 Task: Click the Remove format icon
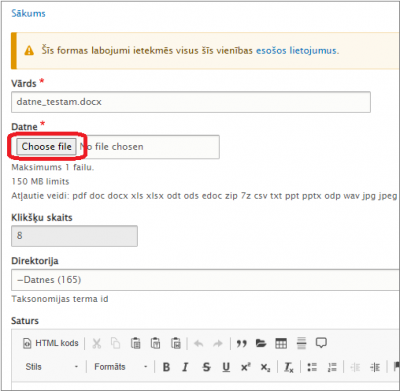[289, 367]
